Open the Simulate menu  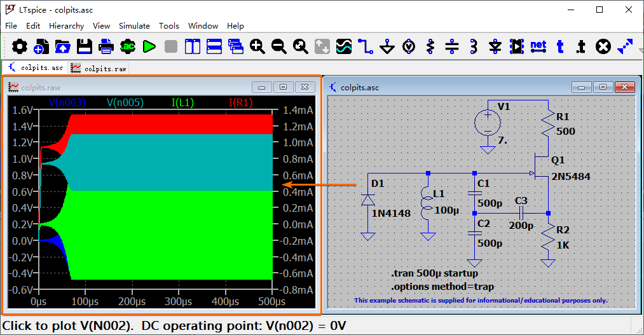coord(134,26)
